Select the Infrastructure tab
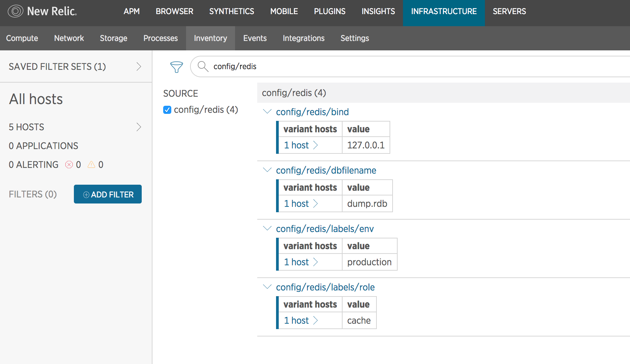 point(444,13)
